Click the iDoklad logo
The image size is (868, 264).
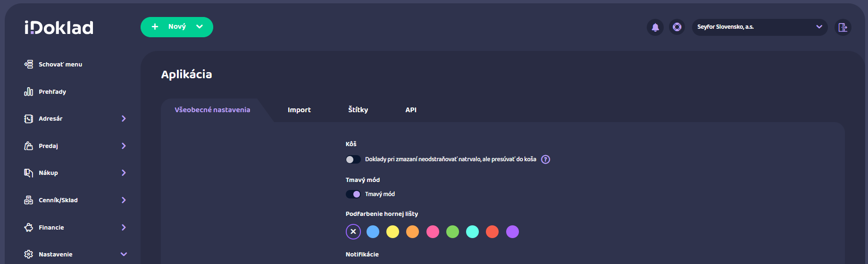pos(59,28)
